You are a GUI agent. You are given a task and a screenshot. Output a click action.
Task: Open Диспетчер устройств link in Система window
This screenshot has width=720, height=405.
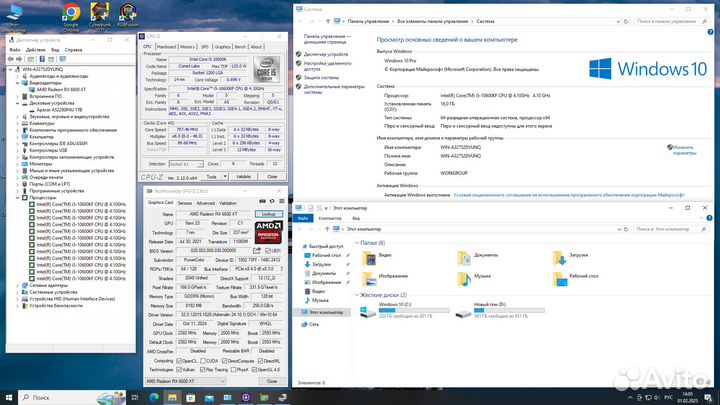[x=326, y=55]
